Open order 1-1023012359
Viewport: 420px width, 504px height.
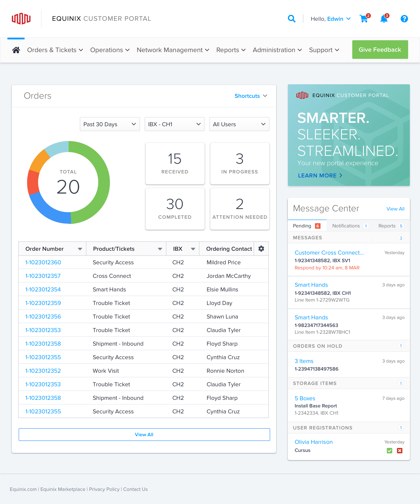pos(43,303)
